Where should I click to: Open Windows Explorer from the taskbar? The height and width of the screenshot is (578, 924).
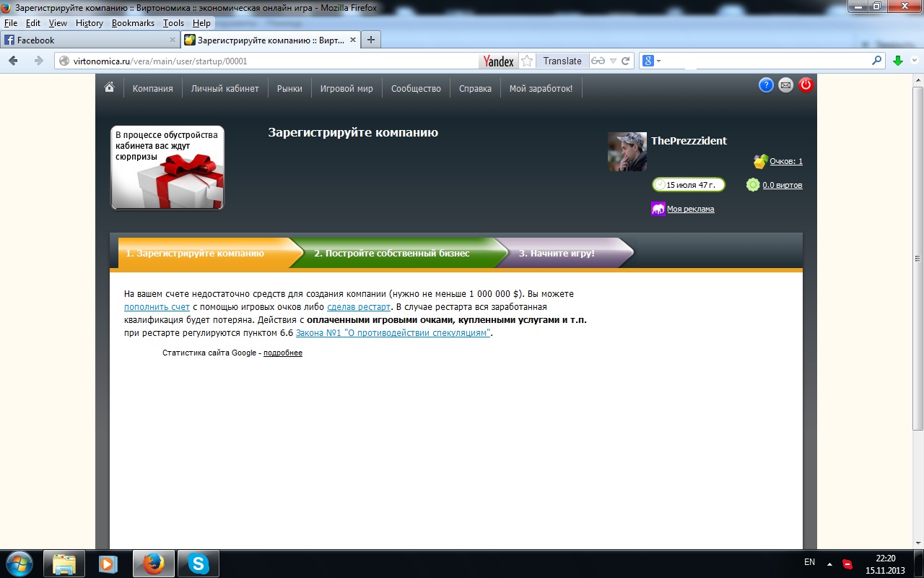pos(64,564)
